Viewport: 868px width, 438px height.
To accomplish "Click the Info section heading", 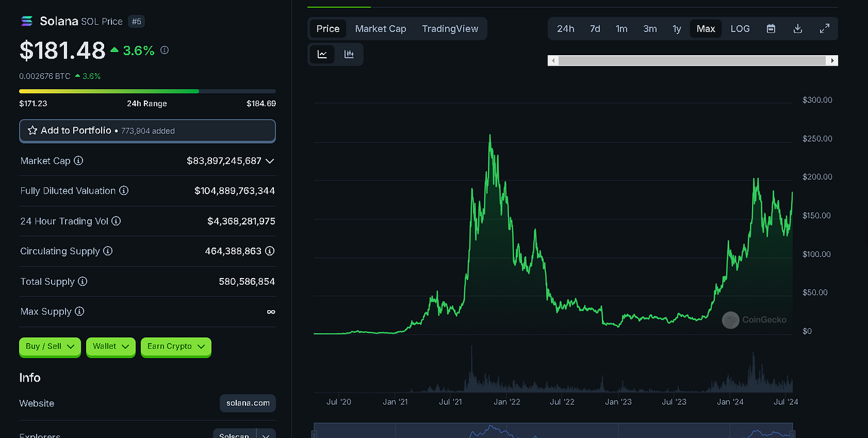I will click(30, 378).
